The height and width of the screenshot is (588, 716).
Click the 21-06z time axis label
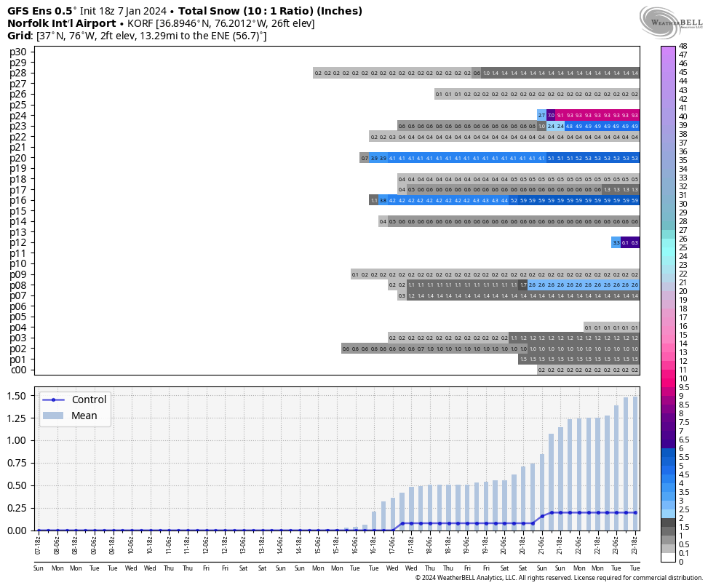coord(542,544)
